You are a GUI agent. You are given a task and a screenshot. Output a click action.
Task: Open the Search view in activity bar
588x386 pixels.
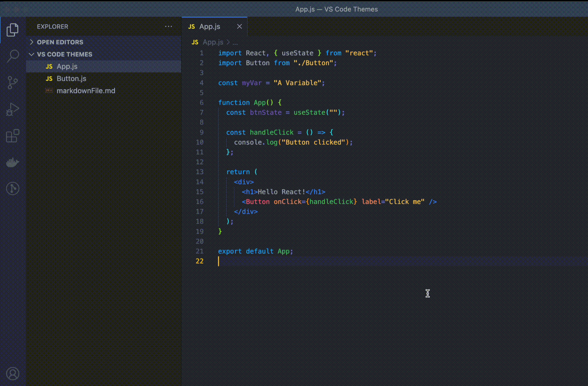coord(13,56)
